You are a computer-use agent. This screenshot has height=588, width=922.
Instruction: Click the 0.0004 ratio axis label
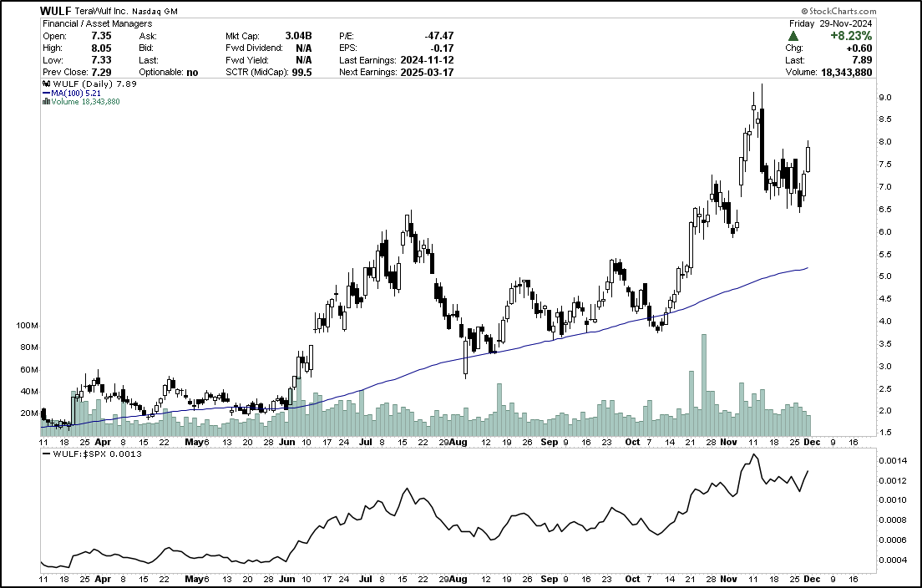(892, 560)
